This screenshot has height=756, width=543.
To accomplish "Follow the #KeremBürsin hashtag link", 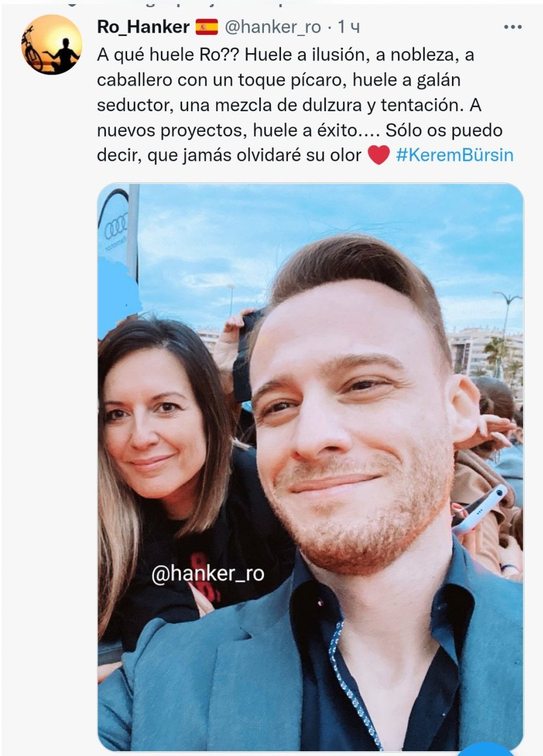I will tap(454, 155).
